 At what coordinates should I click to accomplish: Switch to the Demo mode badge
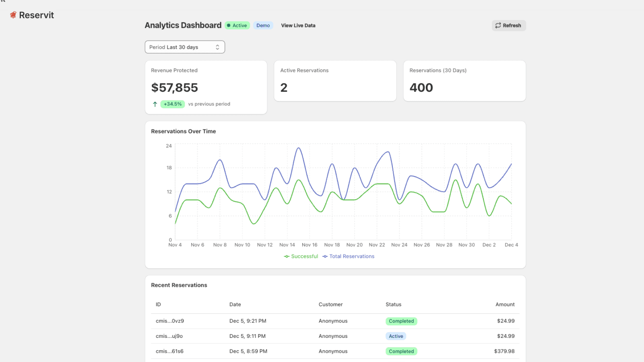[263, 25]
